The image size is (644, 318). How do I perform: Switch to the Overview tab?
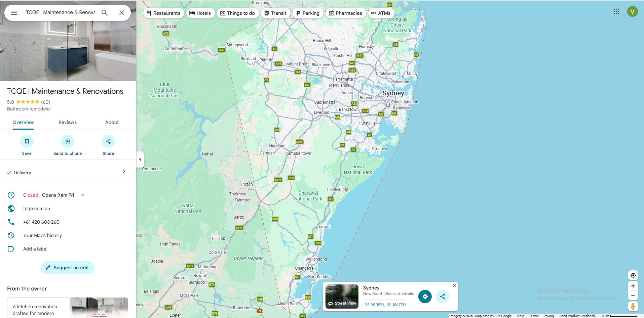point(23,122)
